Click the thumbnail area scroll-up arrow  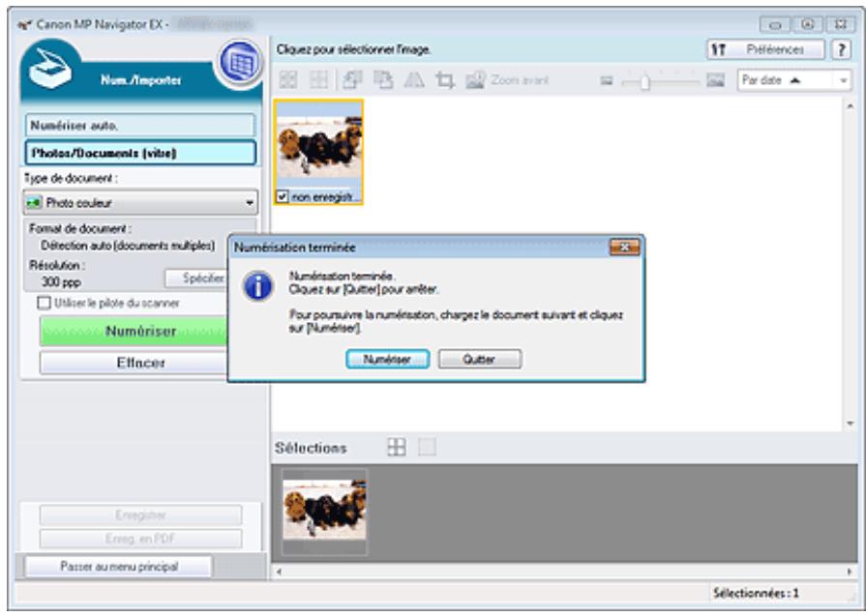point(850,106)
